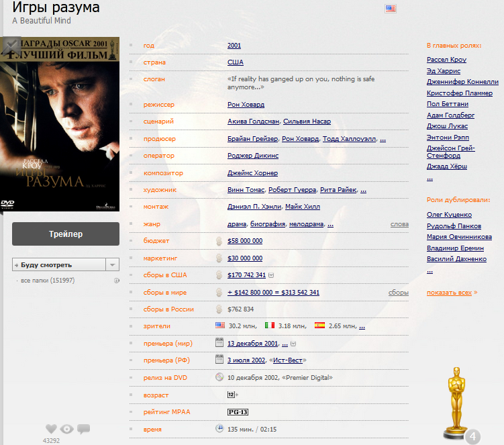Click the dollar coin icon in сборы в США row
The height and width of the screenshot is (445, 504).
point(219,275)
